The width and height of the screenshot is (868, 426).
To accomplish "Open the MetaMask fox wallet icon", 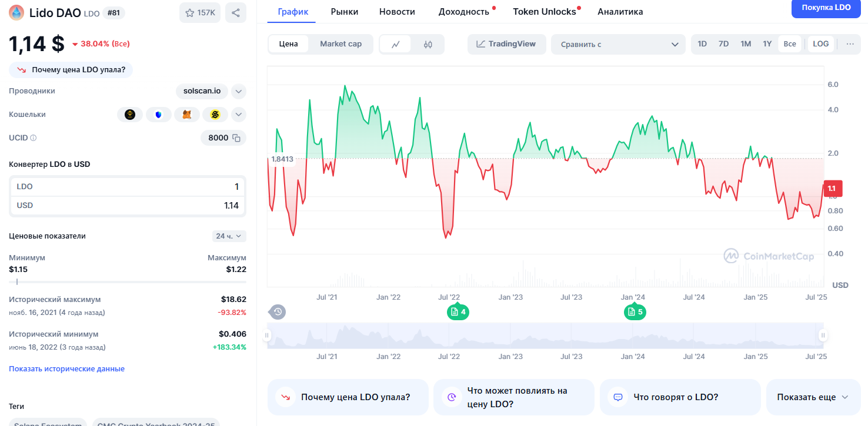I will [186, 115].
